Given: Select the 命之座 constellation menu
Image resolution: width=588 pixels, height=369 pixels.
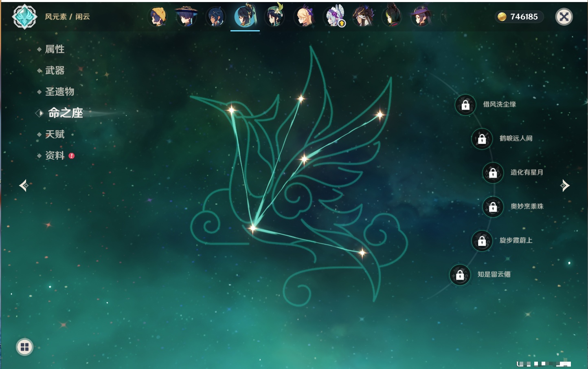Looking at the screenshot, I should click(x=65, y=113).
